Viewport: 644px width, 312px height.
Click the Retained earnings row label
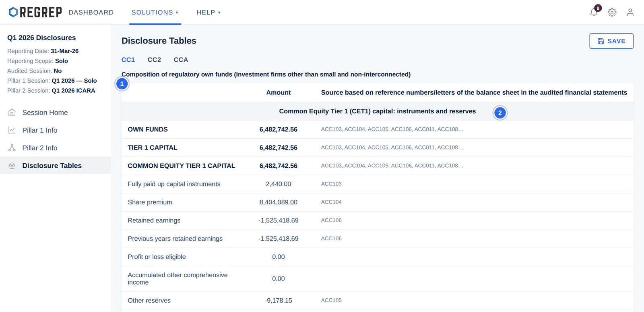point(154,220)
